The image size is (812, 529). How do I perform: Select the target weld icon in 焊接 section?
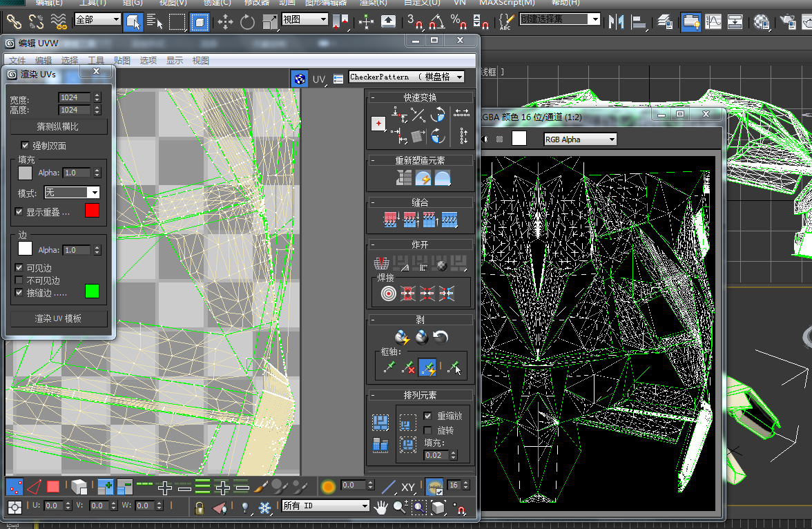click(x=387, y=293)
